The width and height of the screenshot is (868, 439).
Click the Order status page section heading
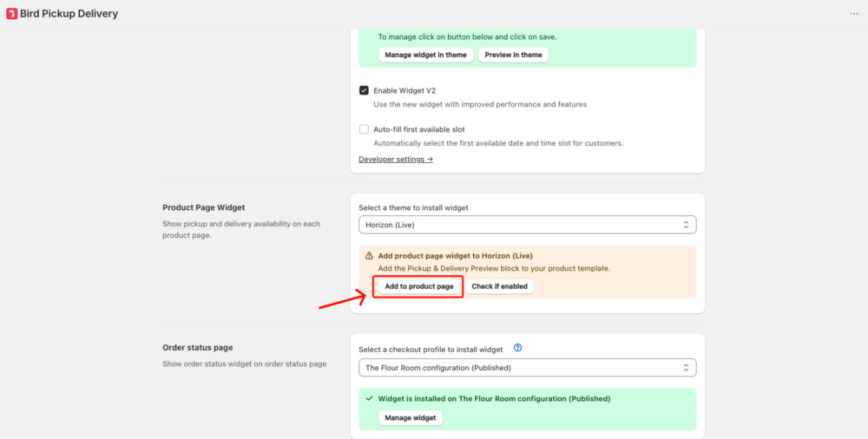(x=198, y=348)
